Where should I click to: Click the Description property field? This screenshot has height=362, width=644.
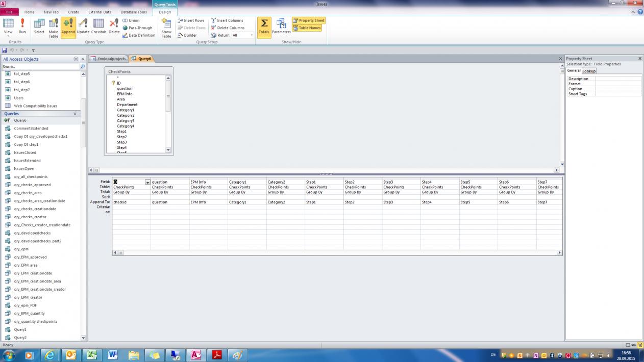pos(618,79)
